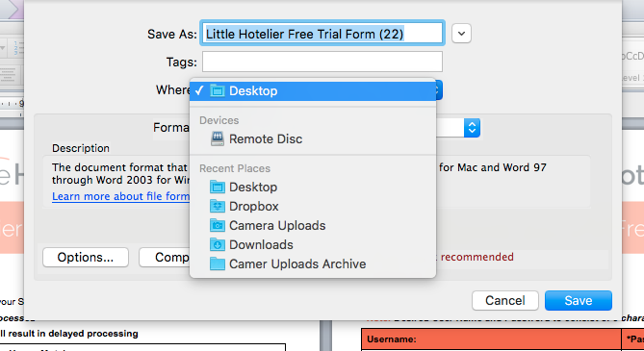Choose Camer Uploads Archive folder icon
Screen dimensions: 644x351
(218, 263)
